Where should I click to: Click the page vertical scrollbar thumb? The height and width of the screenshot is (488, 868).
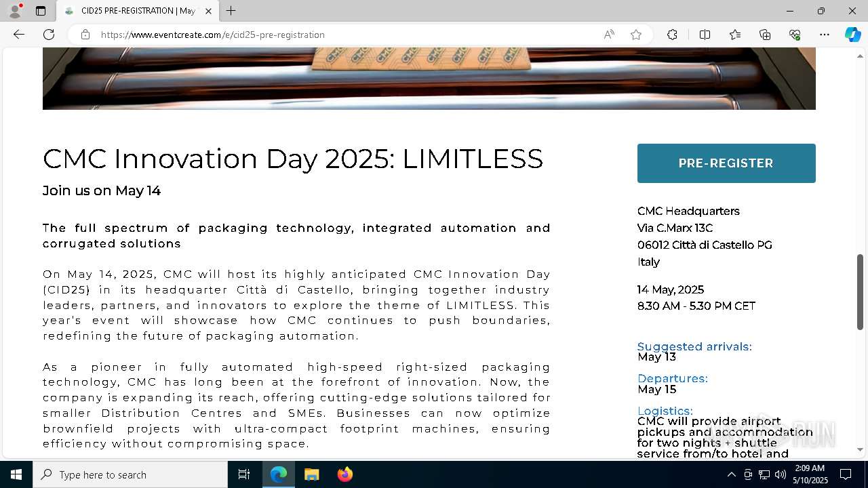click(861, 292)
